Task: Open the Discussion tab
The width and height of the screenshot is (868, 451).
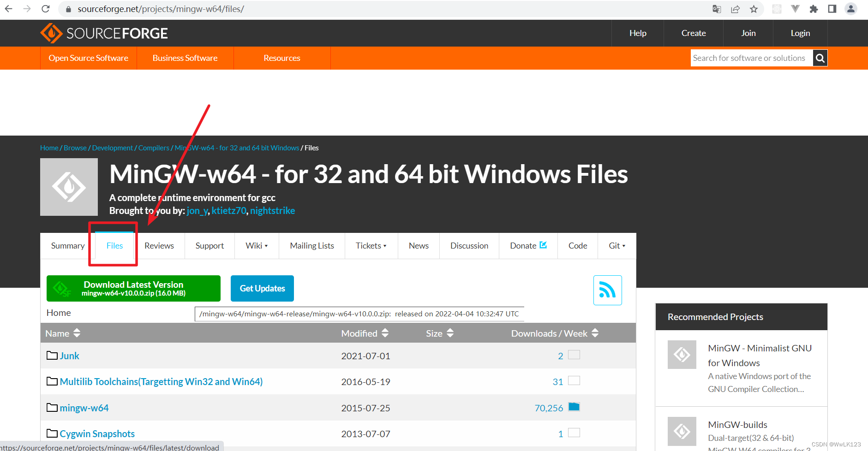Action: tap(469, 246)
